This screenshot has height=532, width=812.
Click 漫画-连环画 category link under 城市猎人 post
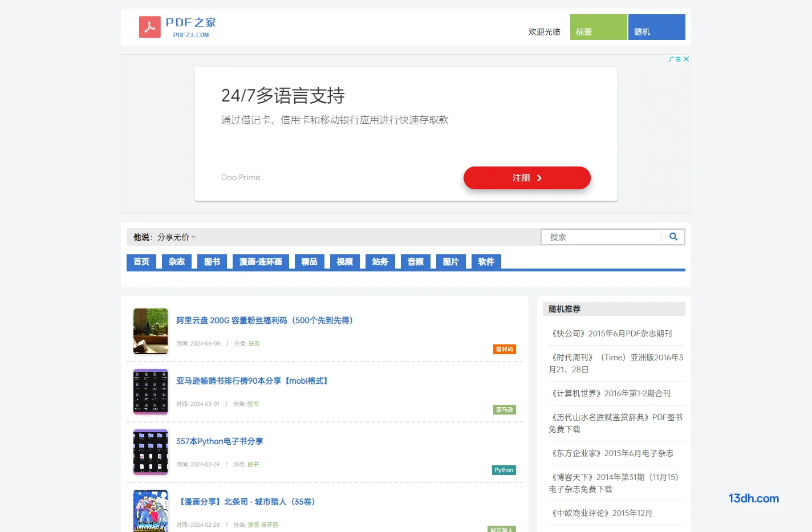[x=263, y=525]
